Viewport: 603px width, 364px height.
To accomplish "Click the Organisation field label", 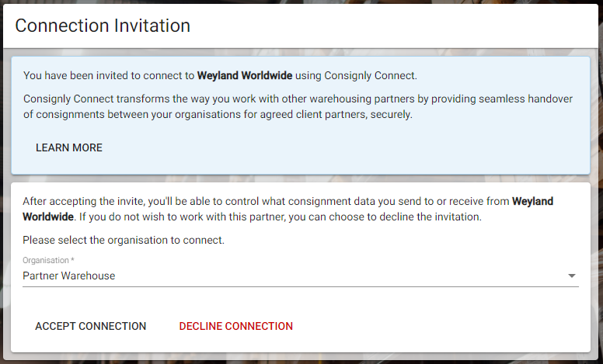I will 46,260.
